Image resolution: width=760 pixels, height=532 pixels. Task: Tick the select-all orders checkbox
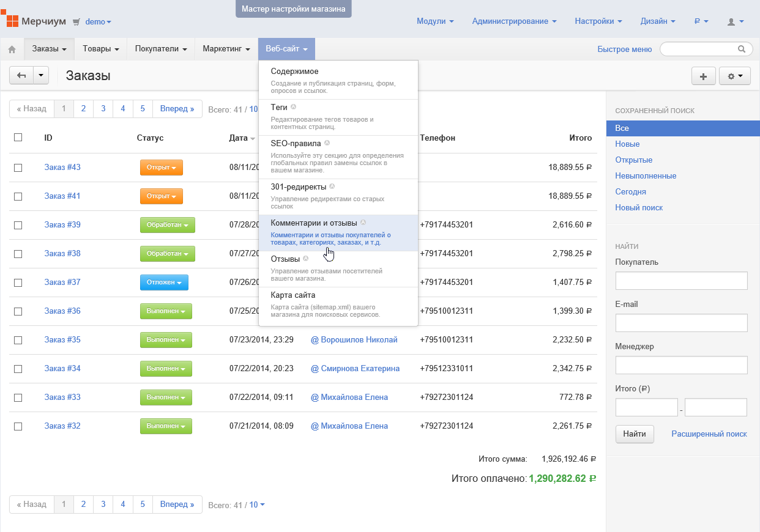click(18, 138)
